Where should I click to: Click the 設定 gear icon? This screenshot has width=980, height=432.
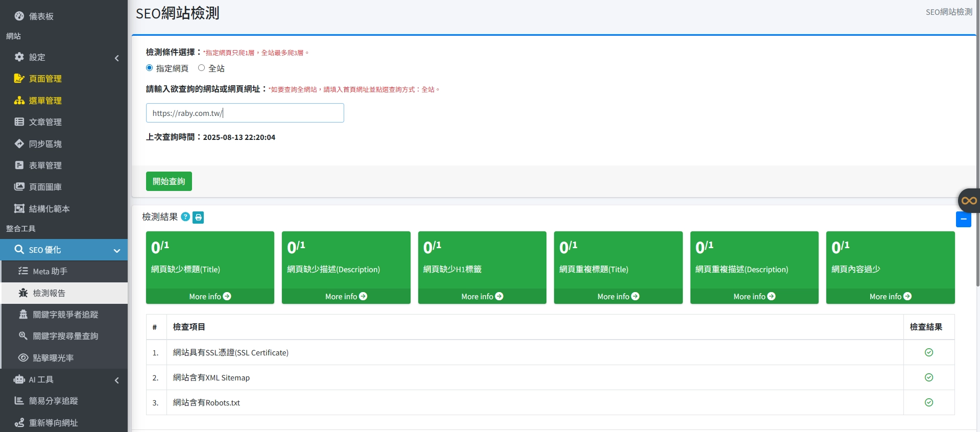(19, 57)
